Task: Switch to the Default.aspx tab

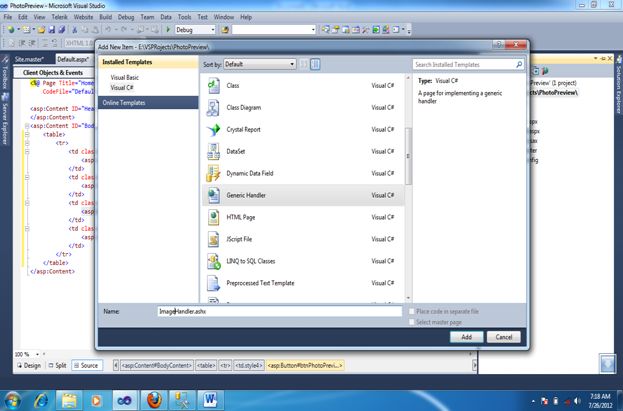Action: [73, 59]
